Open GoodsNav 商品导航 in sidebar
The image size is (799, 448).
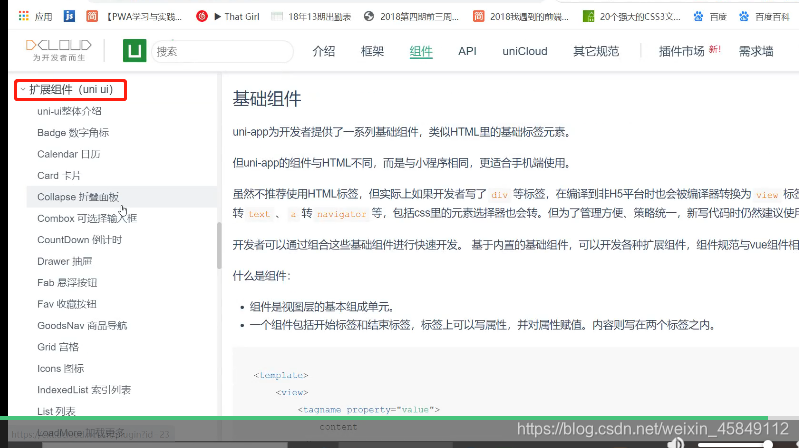82,325
